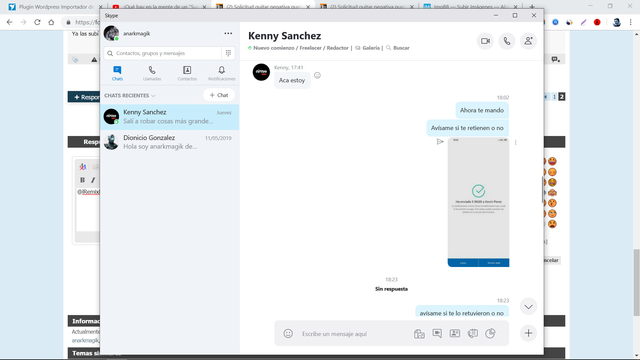Click the red angry emoji in the forum smiley list

pyautogui.click(x=552, y=224)
